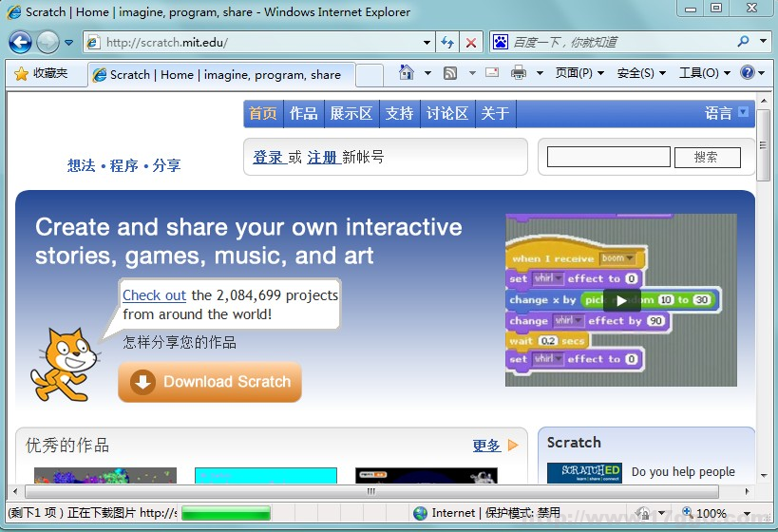Viewport: 778px width, 532px height.
Task: Select the 作品 navigation tab
Action: click(303, 113)
